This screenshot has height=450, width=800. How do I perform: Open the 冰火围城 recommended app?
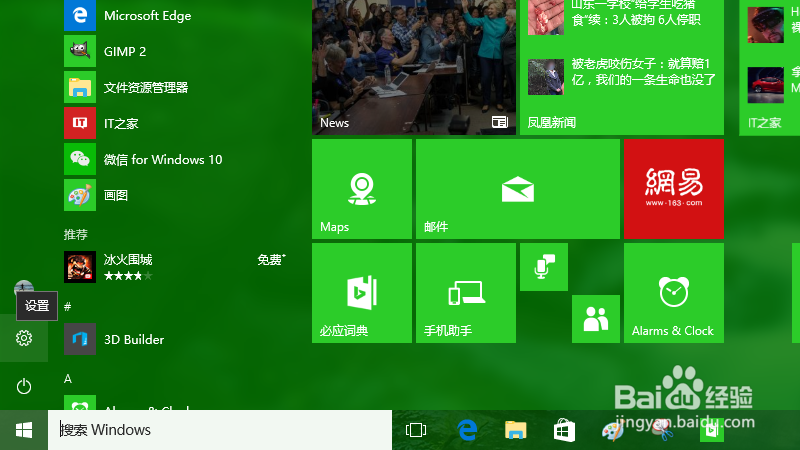176,266
